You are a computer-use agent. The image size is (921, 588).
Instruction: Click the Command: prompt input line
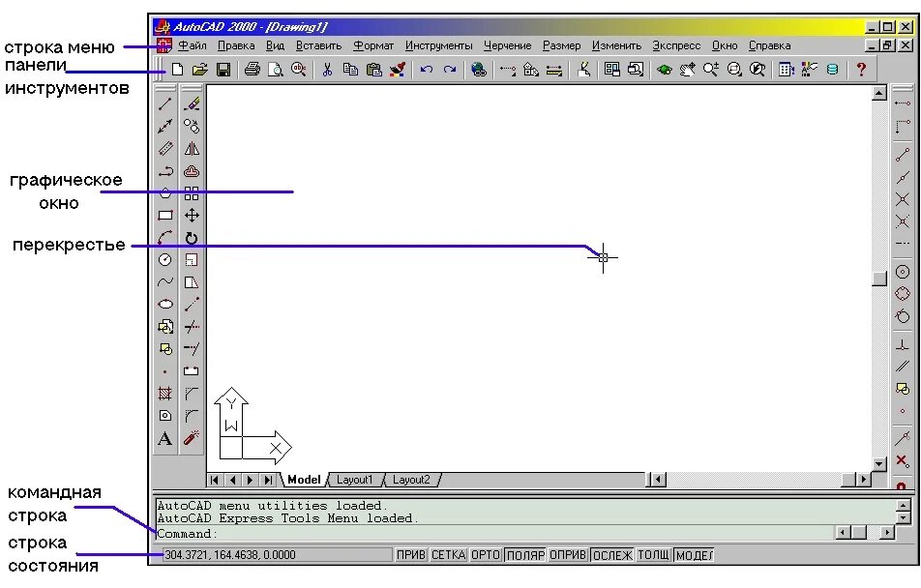493,534
